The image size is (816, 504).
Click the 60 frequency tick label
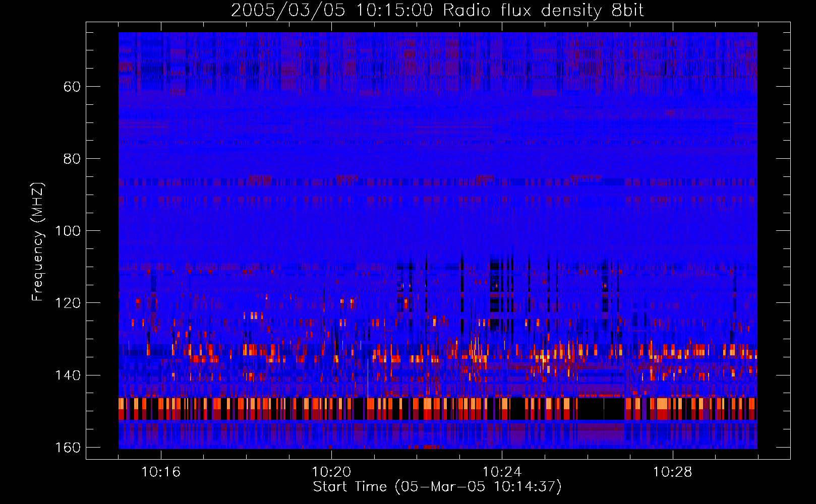(72, 87)
